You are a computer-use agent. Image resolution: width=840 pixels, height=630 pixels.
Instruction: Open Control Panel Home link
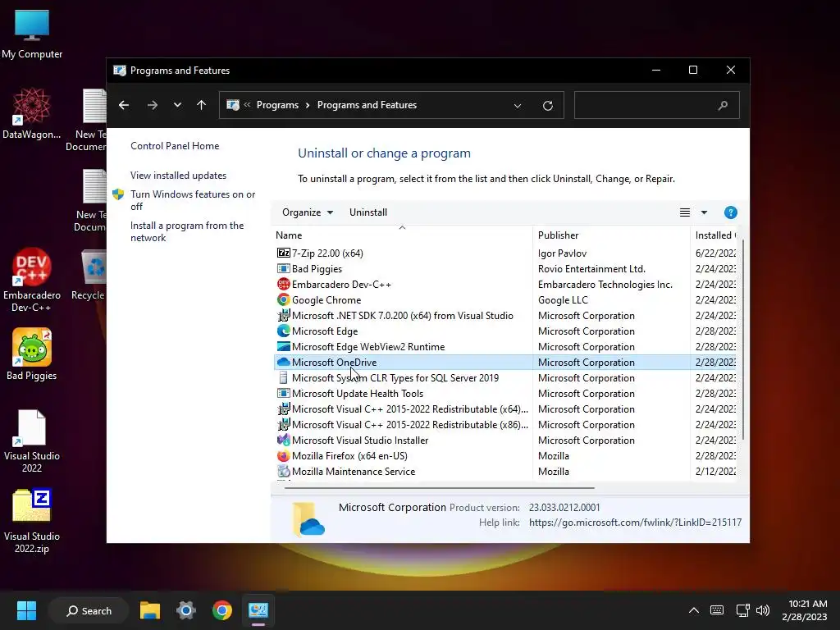(175, 146)
